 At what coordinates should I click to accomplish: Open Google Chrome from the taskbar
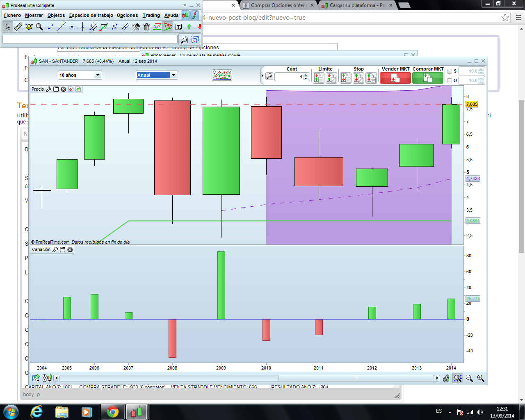tap(113, 412)
